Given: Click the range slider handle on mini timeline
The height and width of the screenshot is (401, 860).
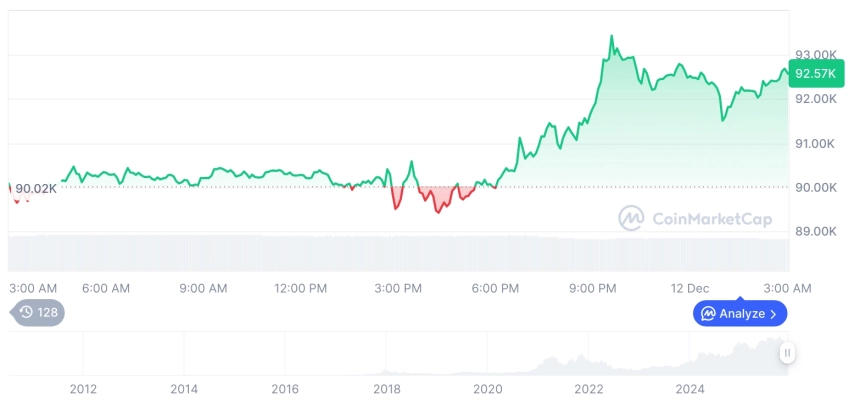Looking at the screenshot, I should (788, 352).
